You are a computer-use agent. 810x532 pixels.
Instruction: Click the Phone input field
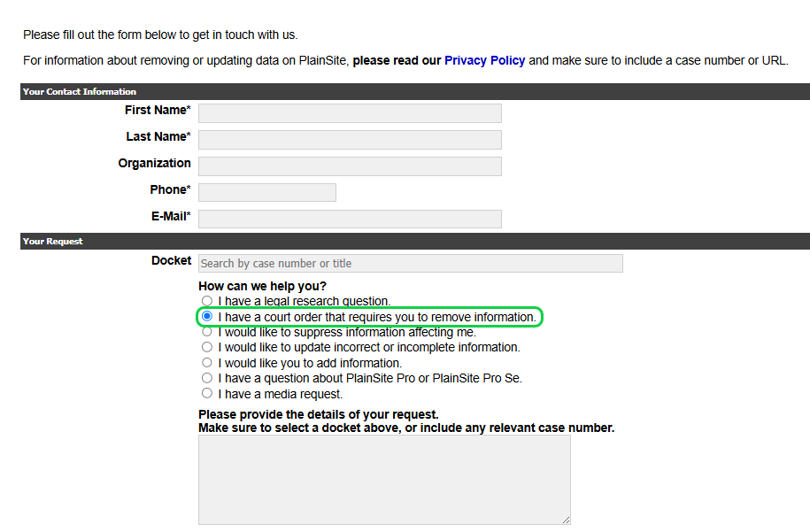pos(266,192)
